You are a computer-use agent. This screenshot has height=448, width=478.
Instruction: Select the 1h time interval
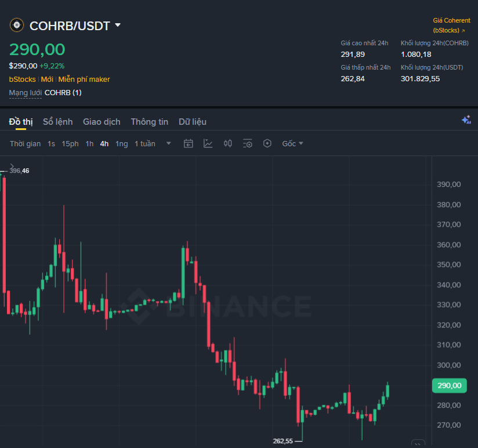(x=89, y=144)
